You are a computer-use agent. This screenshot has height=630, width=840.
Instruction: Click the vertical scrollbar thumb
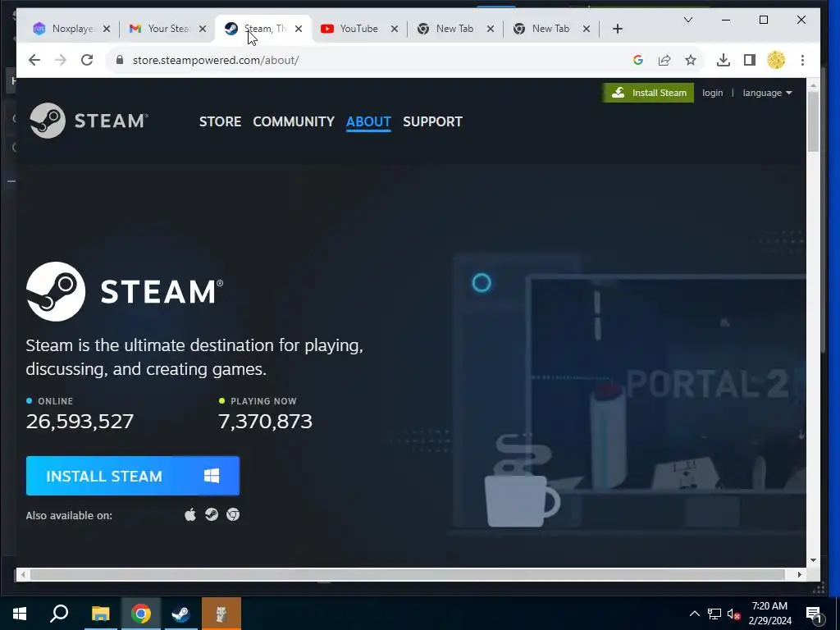(813, 121)
